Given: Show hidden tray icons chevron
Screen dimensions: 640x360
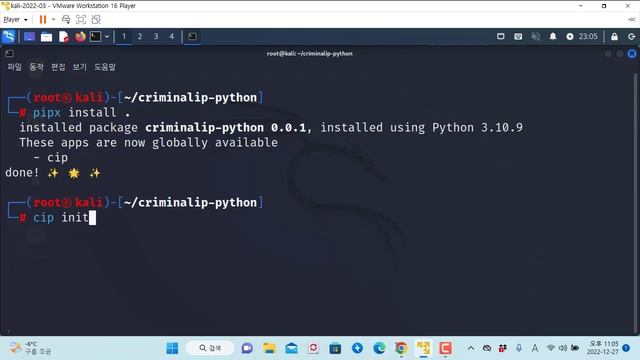Looking at the screenshot, I should pos(471,348).
